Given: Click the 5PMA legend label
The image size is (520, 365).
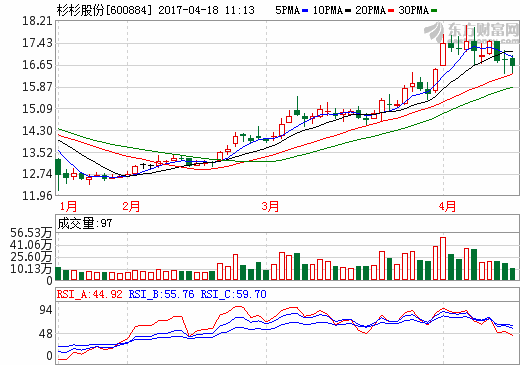Looking at the screenshot, I should point(287,10).
